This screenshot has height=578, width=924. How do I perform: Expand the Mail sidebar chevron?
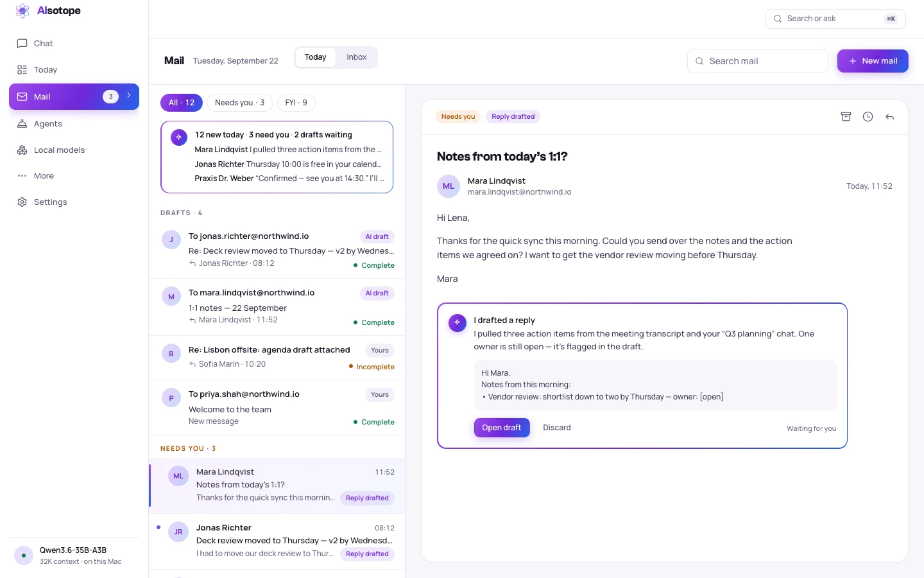click(129, 96)
